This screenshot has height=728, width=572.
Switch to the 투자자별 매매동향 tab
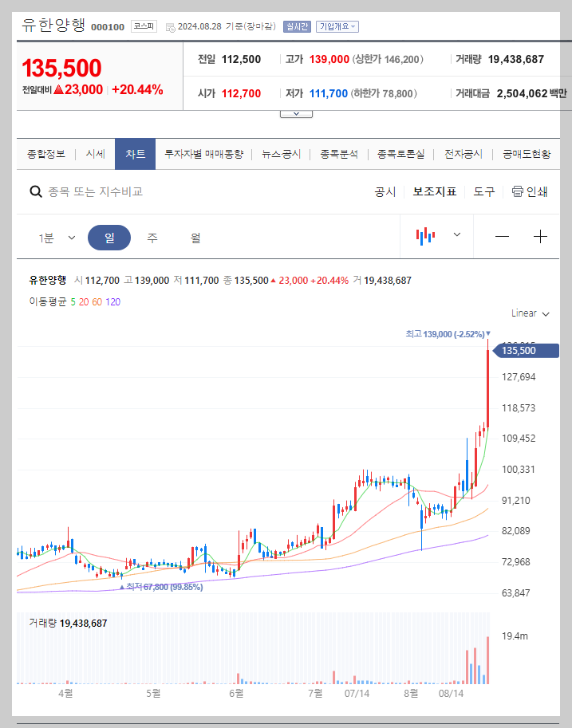(x=206, y=154)
